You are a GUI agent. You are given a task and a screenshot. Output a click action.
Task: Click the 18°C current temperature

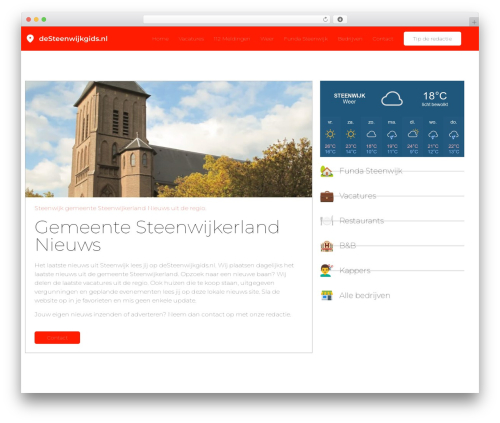435,96
